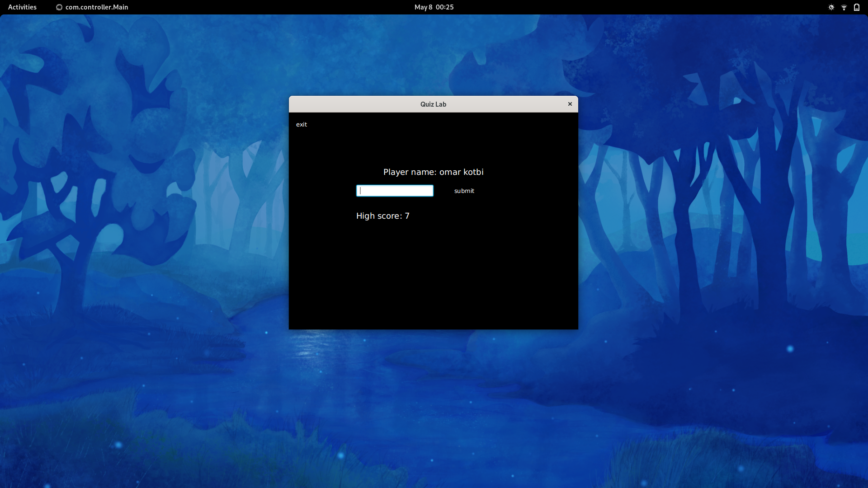This screenshot has width=868, height=488.
Task: Click the "Player name: omar kotbi" label
Action: pyautogui.click(x=433, y=172)
